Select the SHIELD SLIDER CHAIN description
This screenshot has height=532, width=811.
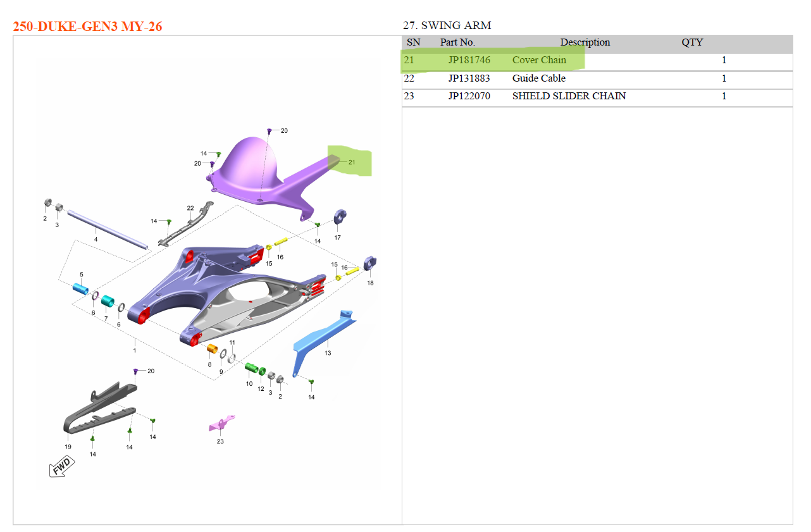point(569,96)
